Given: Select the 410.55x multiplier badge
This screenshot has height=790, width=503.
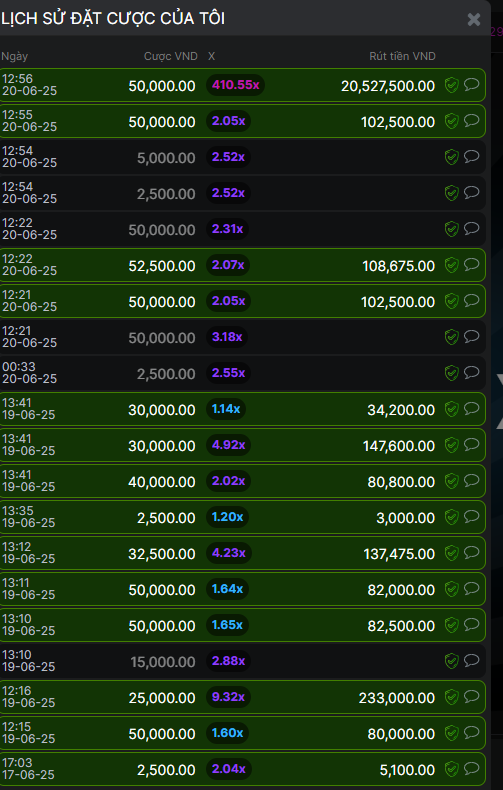Looking at the screenshot, I should 235,85.
